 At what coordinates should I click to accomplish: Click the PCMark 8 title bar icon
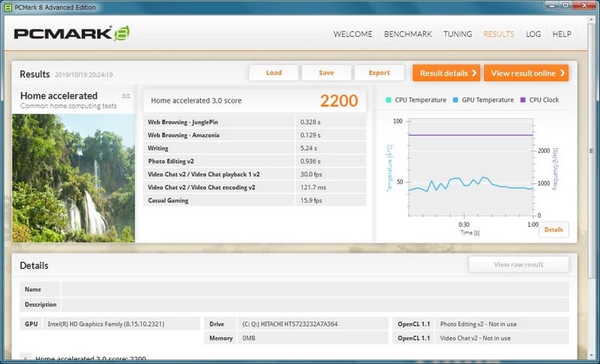[x=7, y=7]
